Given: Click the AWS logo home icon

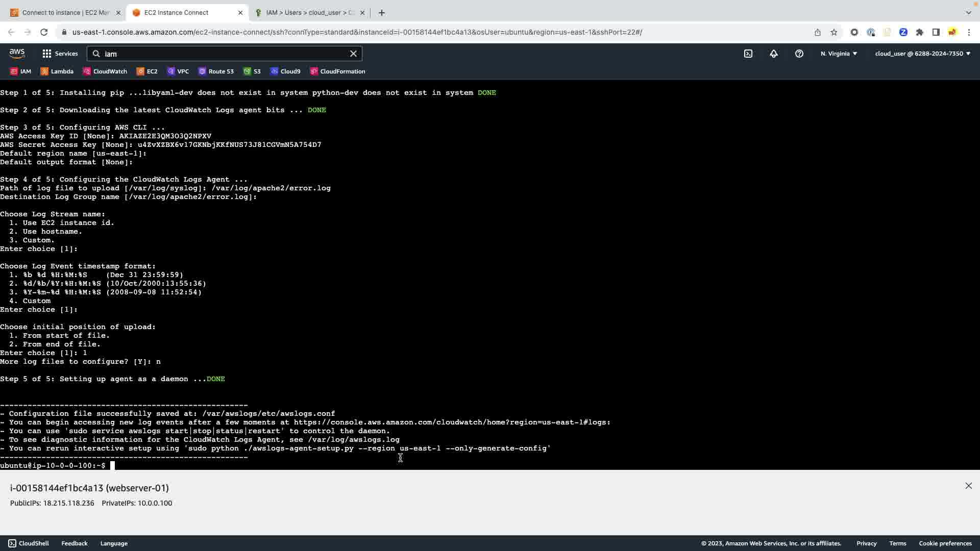Looking at the screenshot, I should [x=17, y=54].
